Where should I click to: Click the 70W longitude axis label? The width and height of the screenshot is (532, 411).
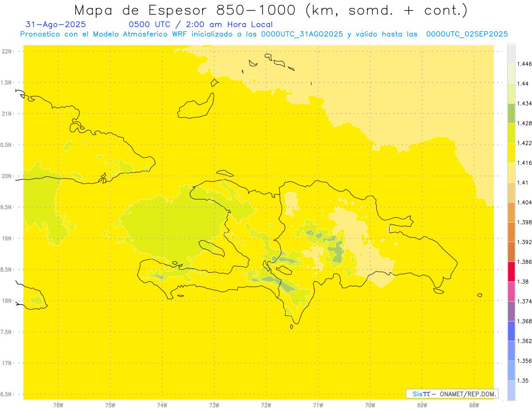click(370, 405)
